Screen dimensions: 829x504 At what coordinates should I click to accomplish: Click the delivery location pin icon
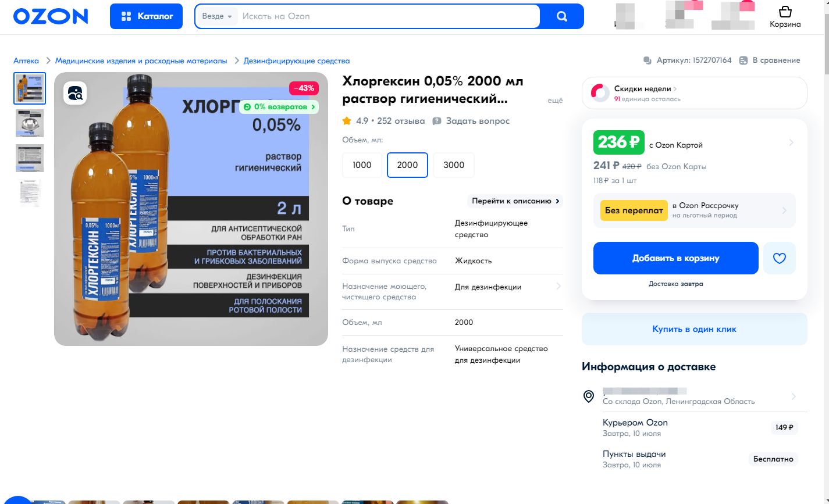pyautogui.click(x=589, y=396)
